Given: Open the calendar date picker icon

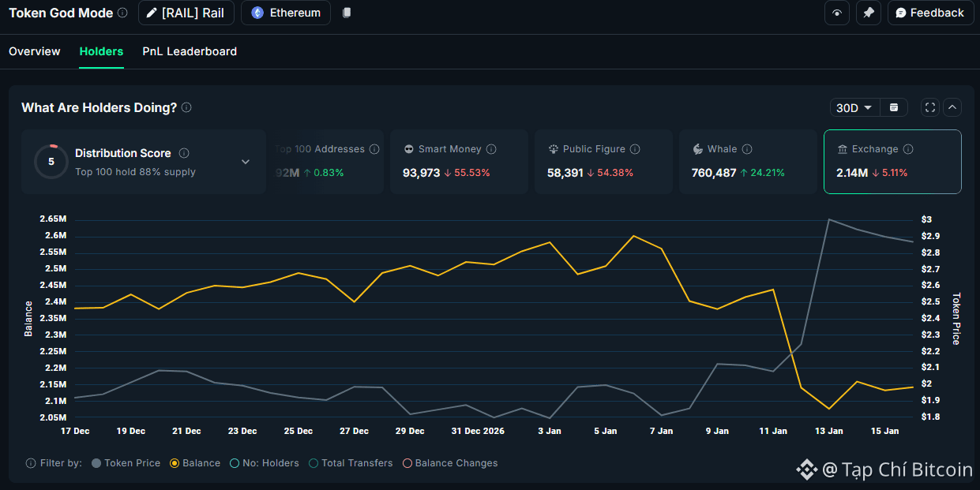Looking at the screenshot, I should point(894,107).
